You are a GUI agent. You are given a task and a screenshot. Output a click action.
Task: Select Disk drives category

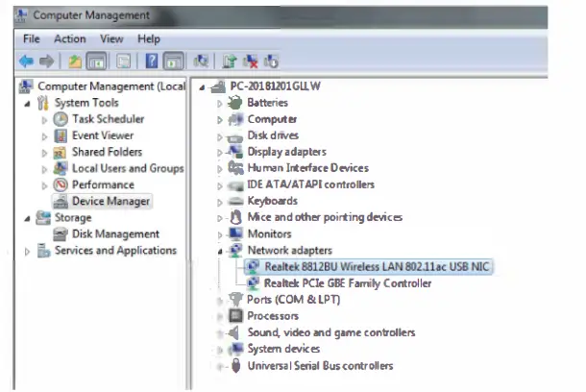point(273,135)
